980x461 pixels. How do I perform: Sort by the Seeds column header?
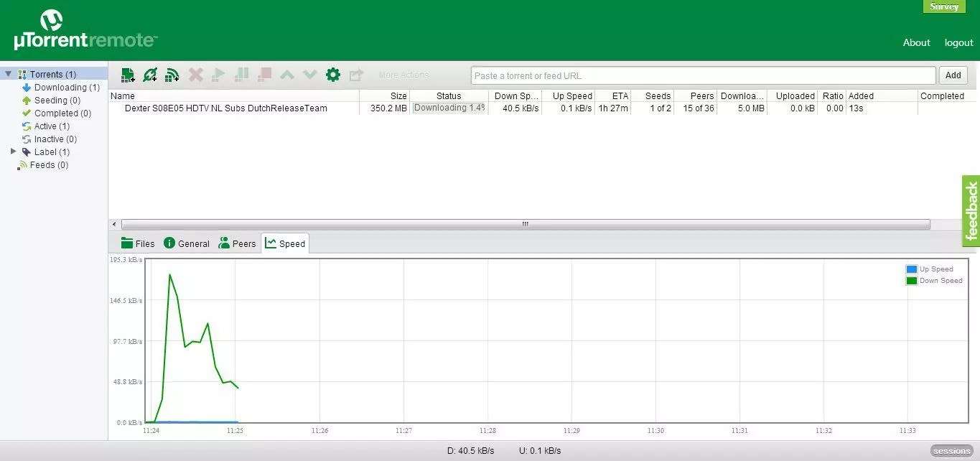click(652, 96)
